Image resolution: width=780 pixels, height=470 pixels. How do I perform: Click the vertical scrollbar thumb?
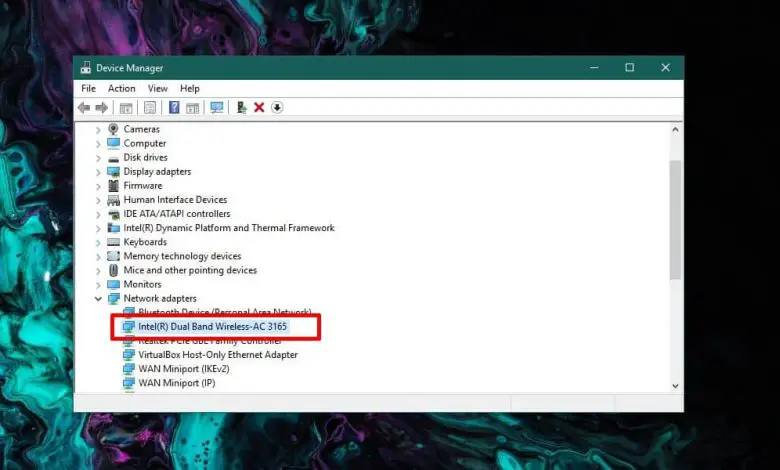click(x=675, y=220)
